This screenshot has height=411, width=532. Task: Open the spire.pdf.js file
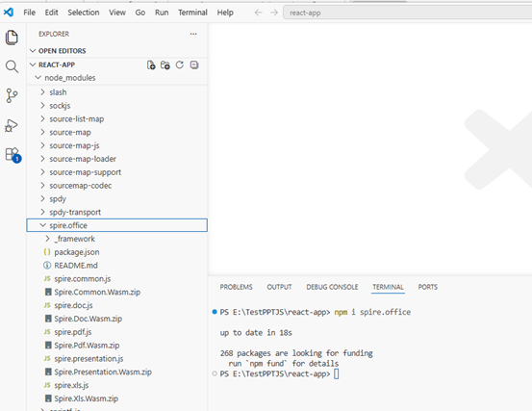pos(117,331)
